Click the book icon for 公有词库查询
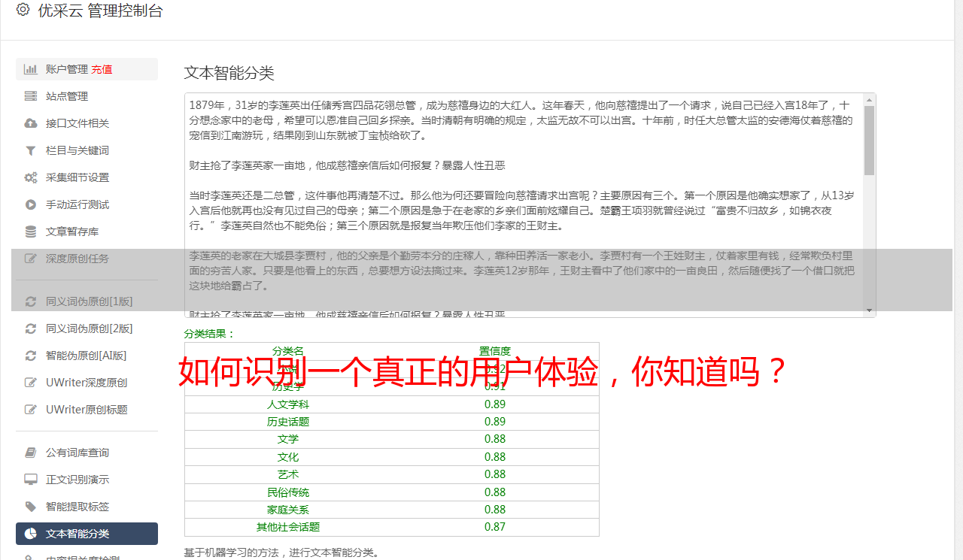Image resolution: width=963 pixels, height=560 pixels. [31, 453]
